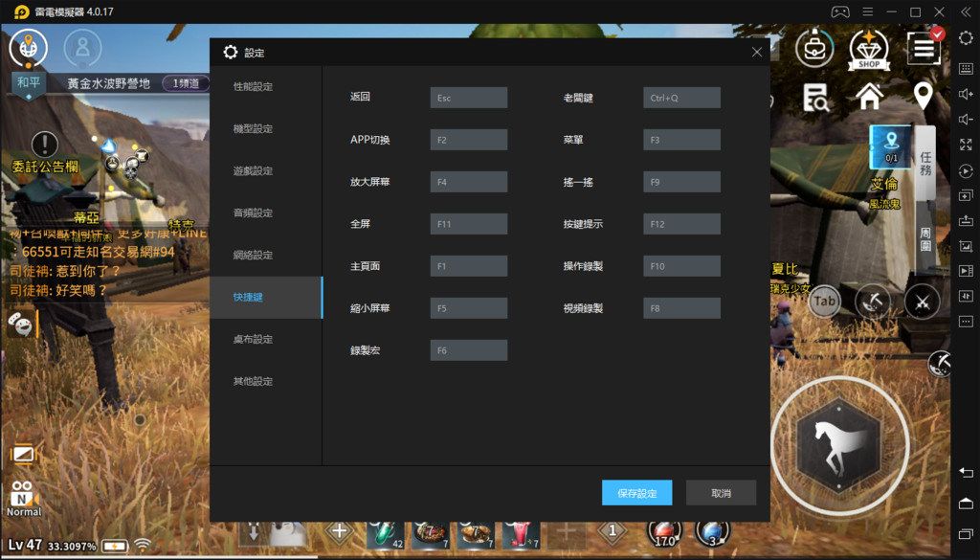Image resolution: width=980 pixels, height=560 pixels.
Task: Open the 1頻道 channel selector
Action: point(185,83)
